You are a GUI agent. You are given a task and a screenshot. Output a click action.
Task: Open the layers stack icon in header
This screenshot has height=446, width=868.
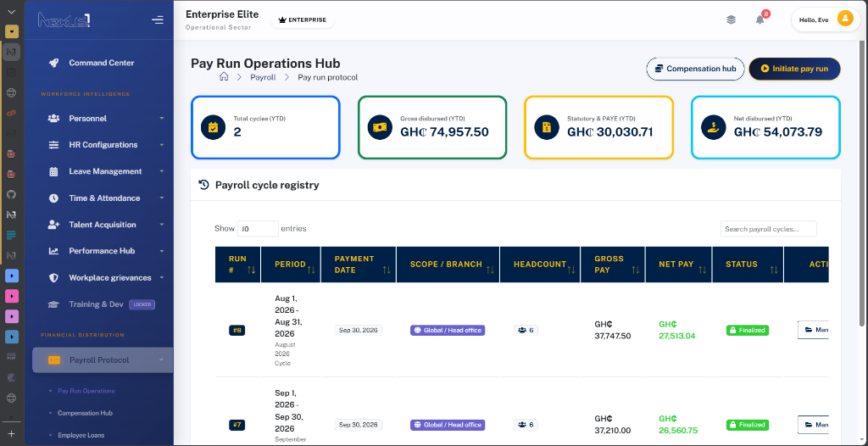click(732, 20)
